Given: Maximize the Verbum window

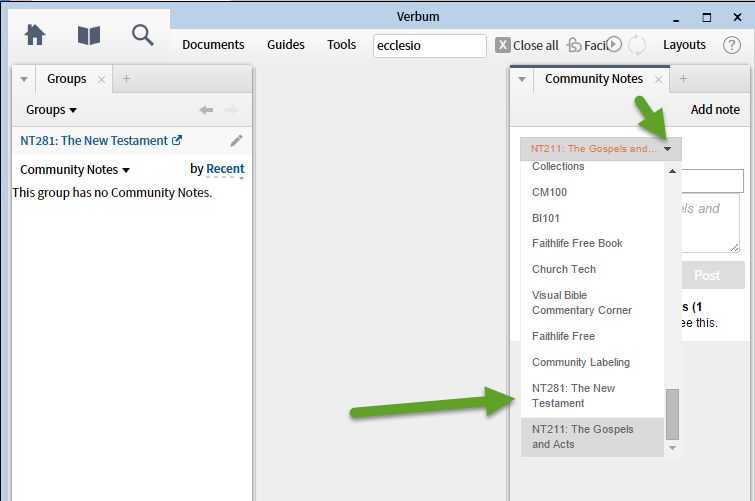Looking at the screenshot, I should point(706,18).
